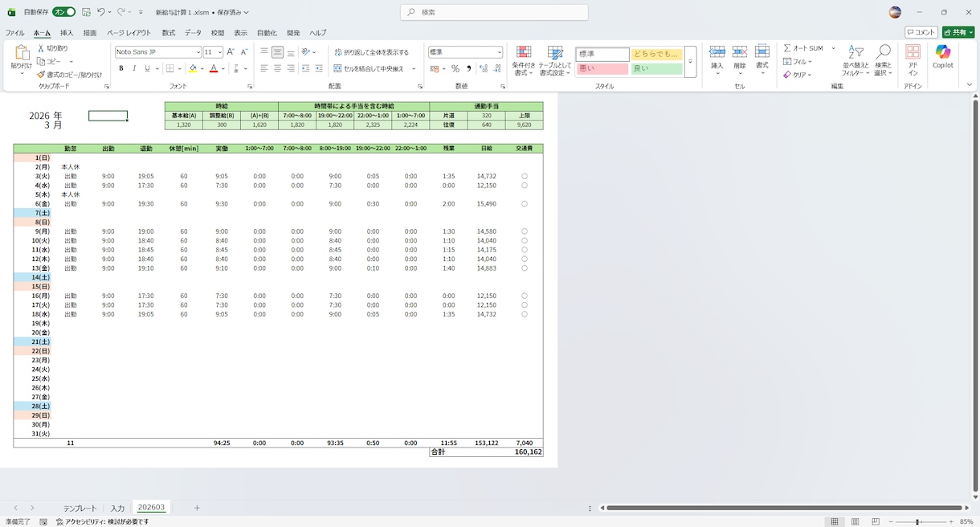Switch to page layout view in status bar
The width and height of the screenshot is (980, 527).
click(x=855, y=521)
